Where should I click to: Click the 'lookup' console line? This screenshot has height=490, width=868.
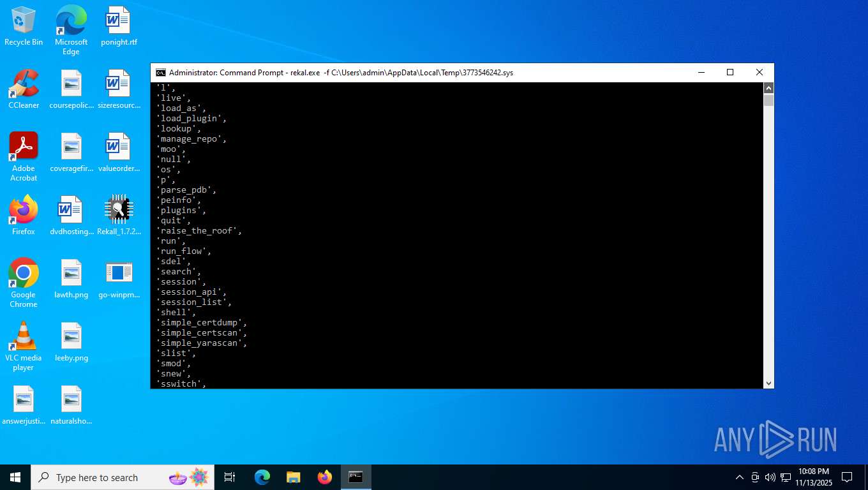coord(179,129)
